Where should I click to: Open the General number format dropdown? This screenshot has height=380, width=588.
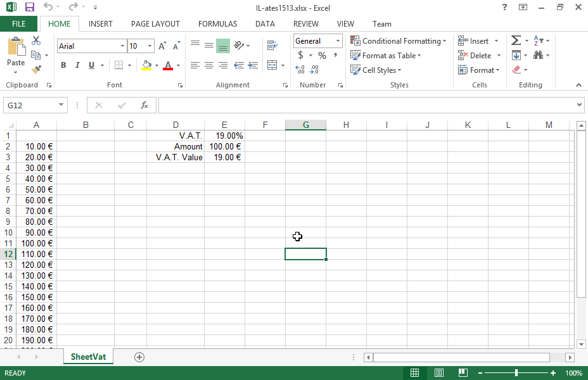click(x=338, y=41)
